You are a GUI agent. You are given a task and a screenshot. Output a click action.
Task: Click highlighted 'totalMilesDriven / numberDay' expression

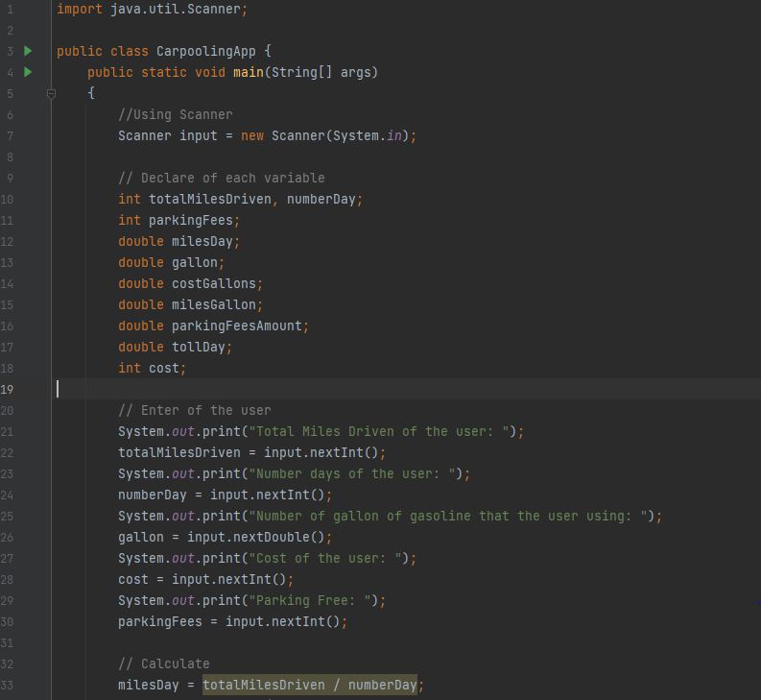310,685
